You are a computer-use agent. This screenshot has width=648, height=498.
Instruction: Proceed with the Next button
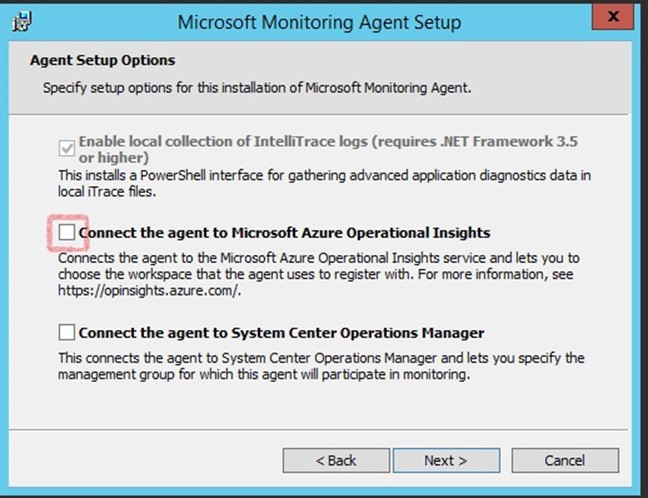(x=446, y=460)
